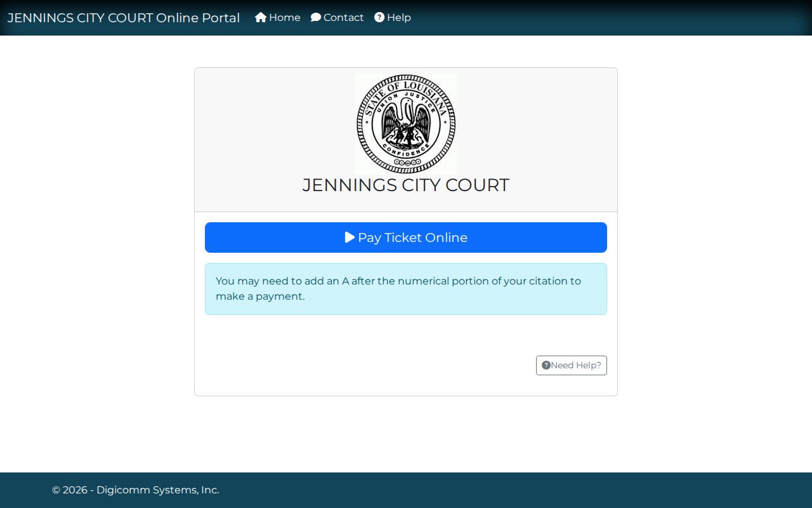Click the JENNINGS CITY COURT heading text
This screenshot has height=508, width=812.
pyautogui.click(x=406, y=185)
